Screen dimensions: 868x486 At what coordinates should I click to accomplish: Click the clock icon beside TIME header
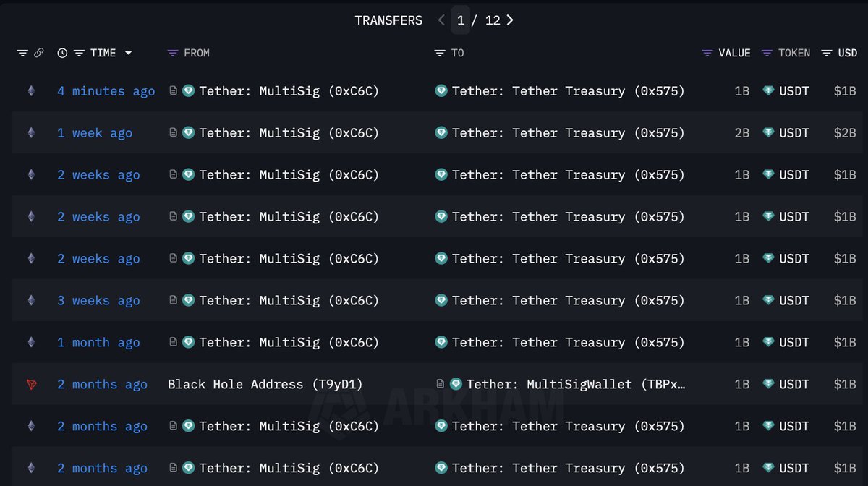pos(62,53)
